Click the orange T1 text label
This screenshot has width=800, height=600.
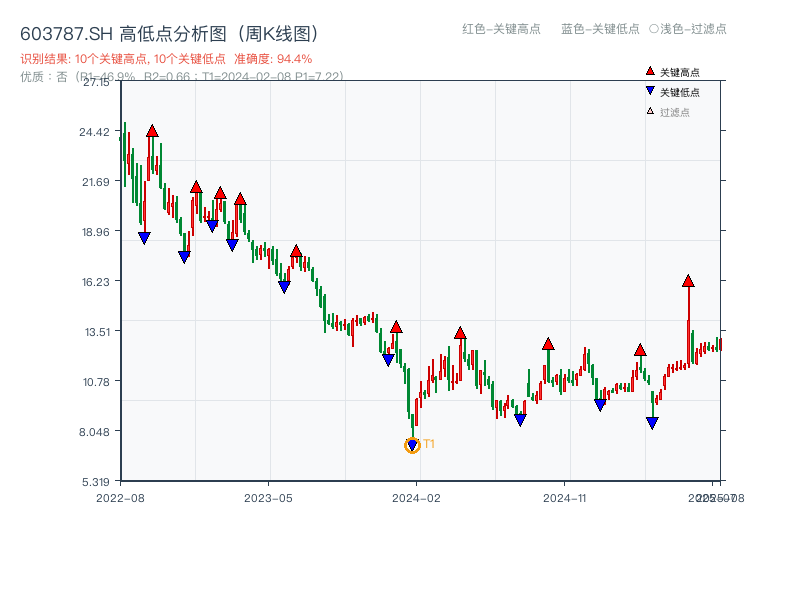429,444
